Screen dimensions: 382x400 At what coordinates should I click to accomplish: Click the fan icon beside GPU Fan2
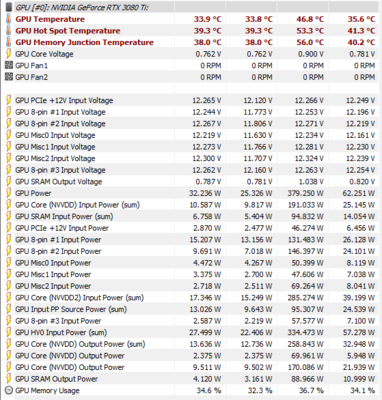click(x=9, y=77)
